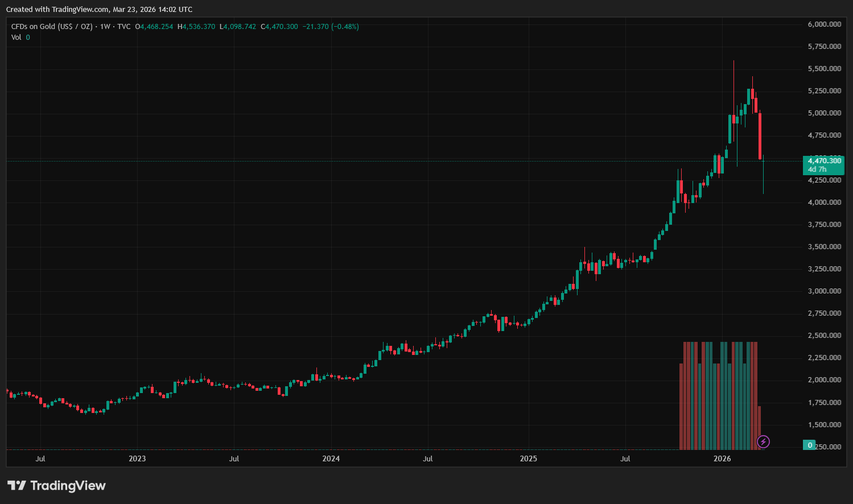Click the 5,000.000 price axis label
Viewport: 853px width, 504px height.
coord(824,113)
